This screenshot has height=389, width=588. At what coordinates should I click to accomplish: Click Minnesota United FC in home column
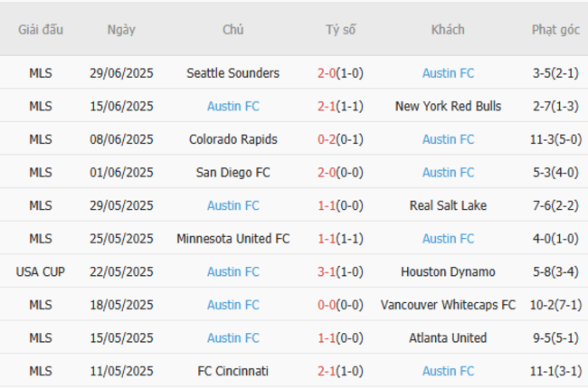(x=232, y=239)
